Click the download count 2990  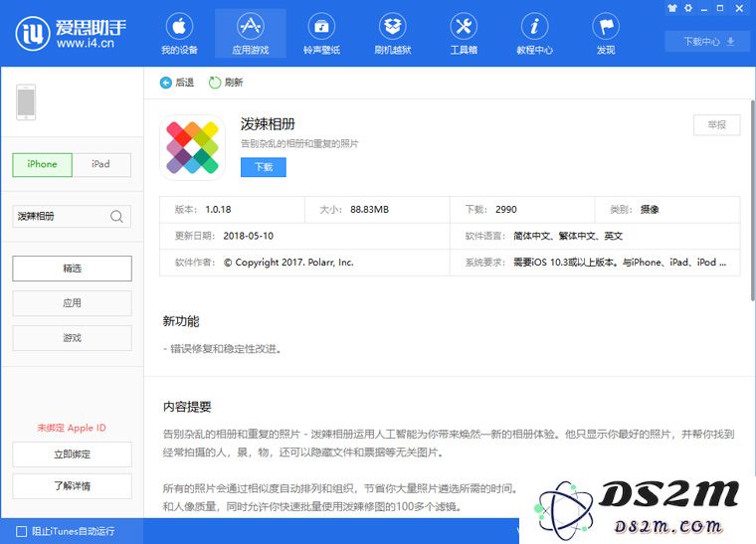pyautogui.click(x=505, y=210)
